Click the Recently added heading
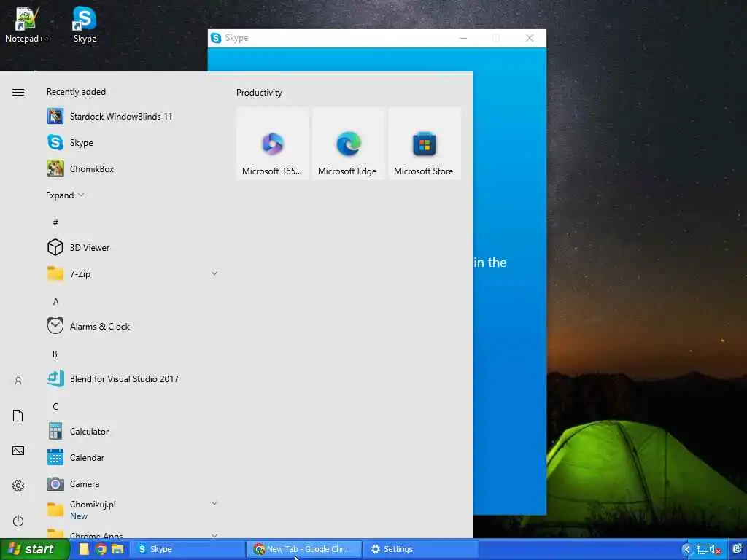The width and height of the screenshot is (747, 560). pyautogui.click(x=76, y=92)
